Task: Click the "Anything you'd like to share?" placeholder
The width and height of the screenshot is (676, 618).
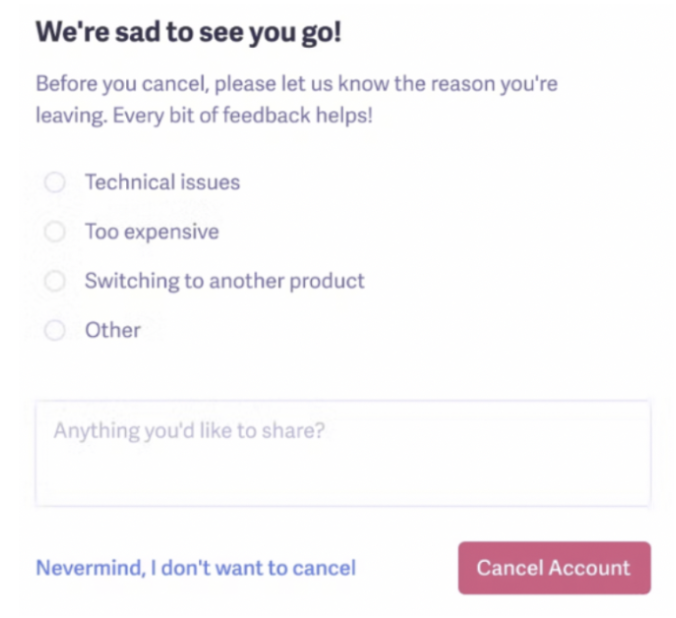Action: [x=190, y=431]
